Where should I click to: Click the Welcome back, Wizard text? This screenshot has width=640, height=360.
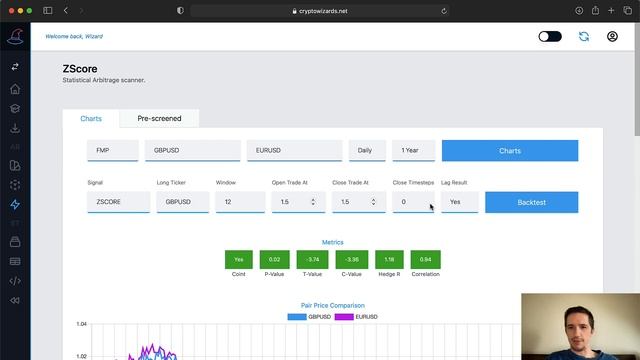[74, 36]
